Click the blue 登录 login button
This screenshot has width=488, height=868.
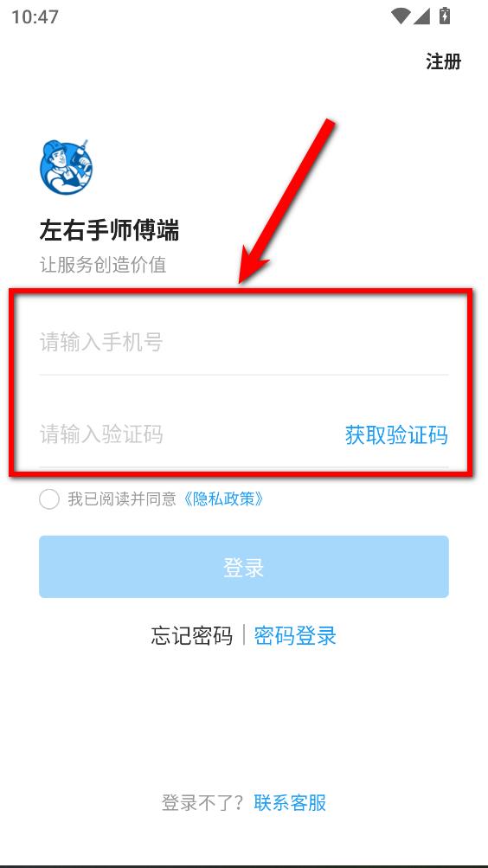point(243,567)
